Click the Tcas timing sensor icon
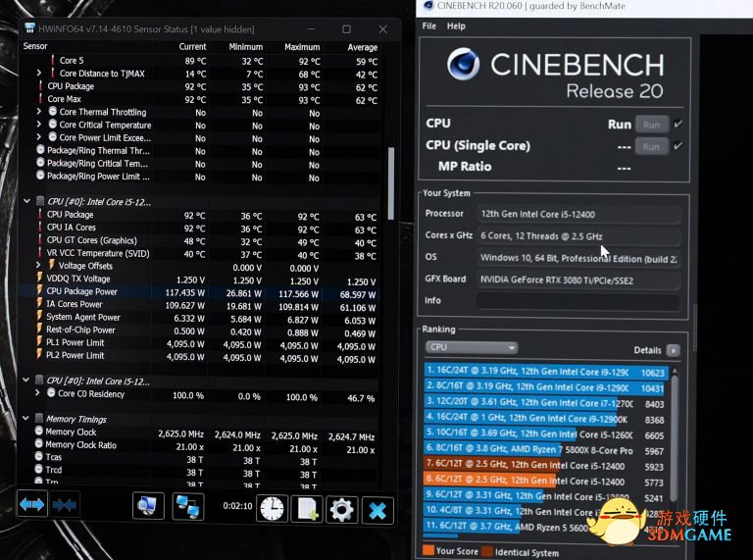 click(x=39, y=456)
